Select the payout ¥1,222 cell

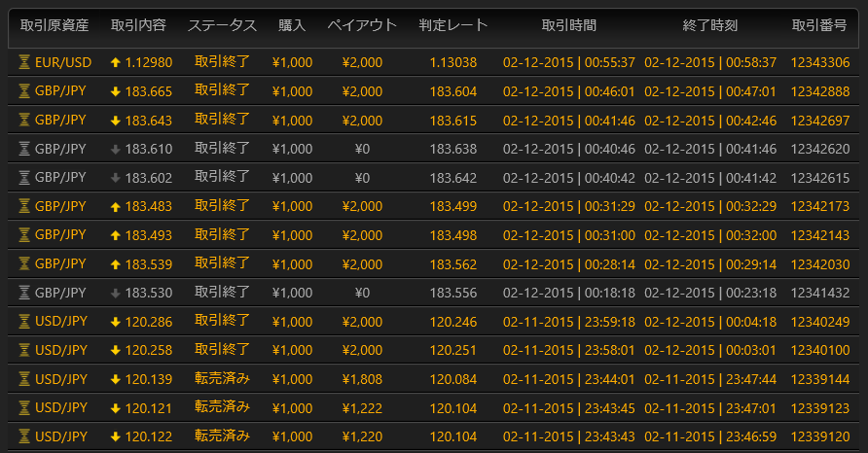(x=362, y=409)
